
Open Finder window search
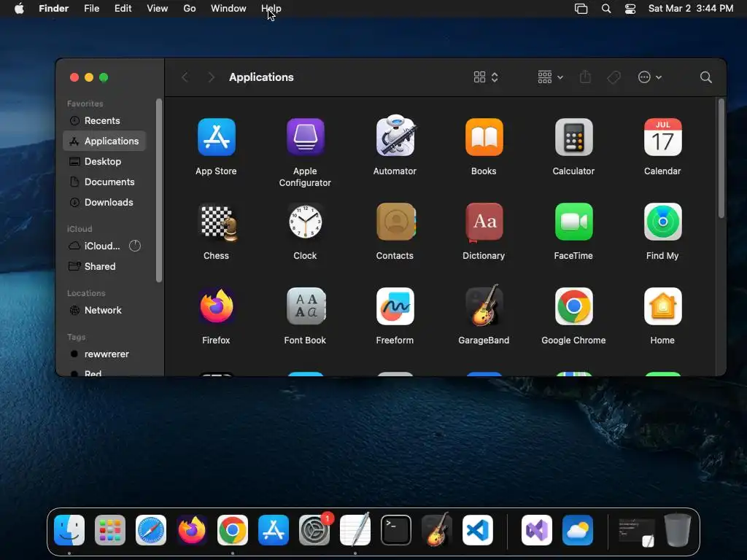pos(705,77)
